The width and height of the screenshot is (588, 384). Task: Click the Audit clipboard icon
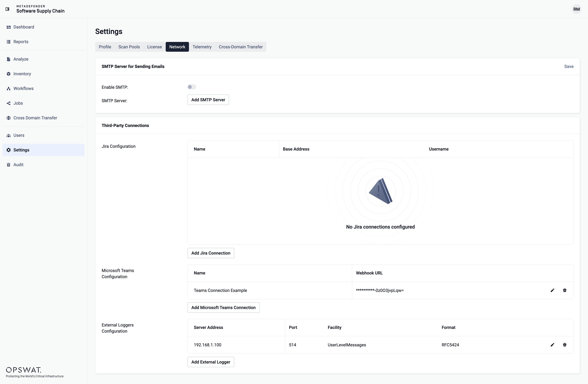pyautogui.click(x=9, y=165)
